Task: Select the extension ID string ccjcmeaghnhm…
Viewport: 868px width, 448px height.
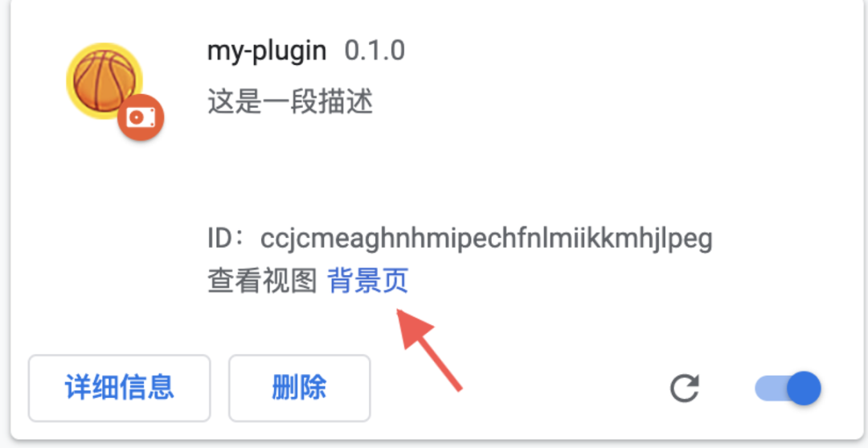Action: point(486,239)
